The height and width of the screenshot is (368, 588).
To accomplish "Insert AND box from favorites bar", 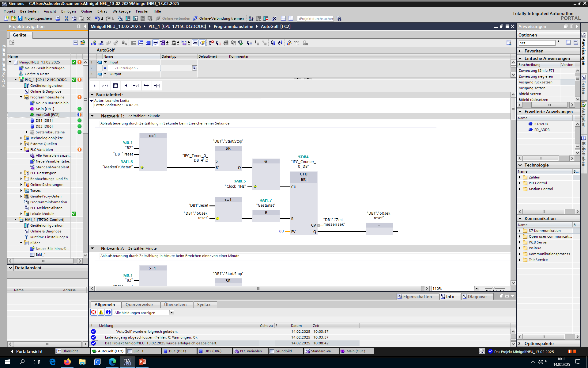I will pos(94,86).
